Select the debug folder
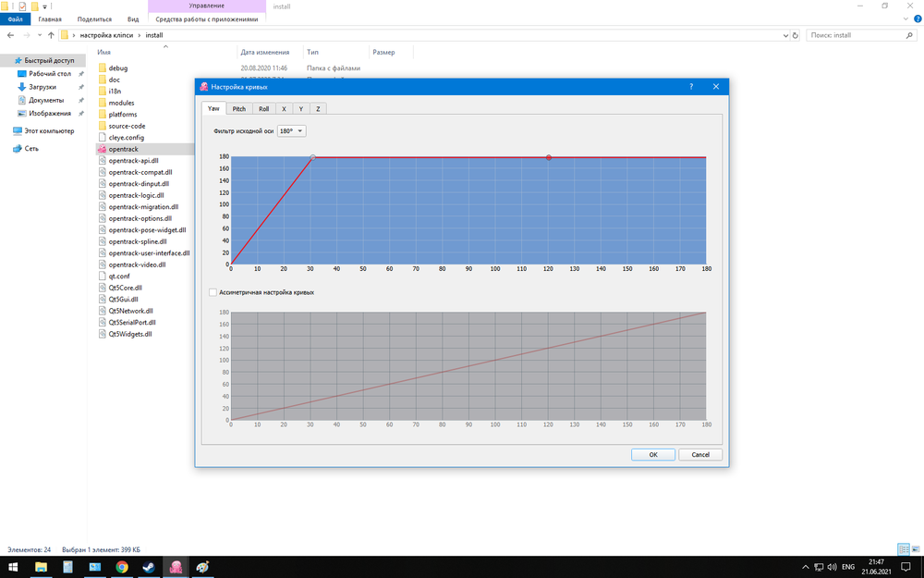Image resolution: width=924 pixels, height=578 pixels. 118,68
